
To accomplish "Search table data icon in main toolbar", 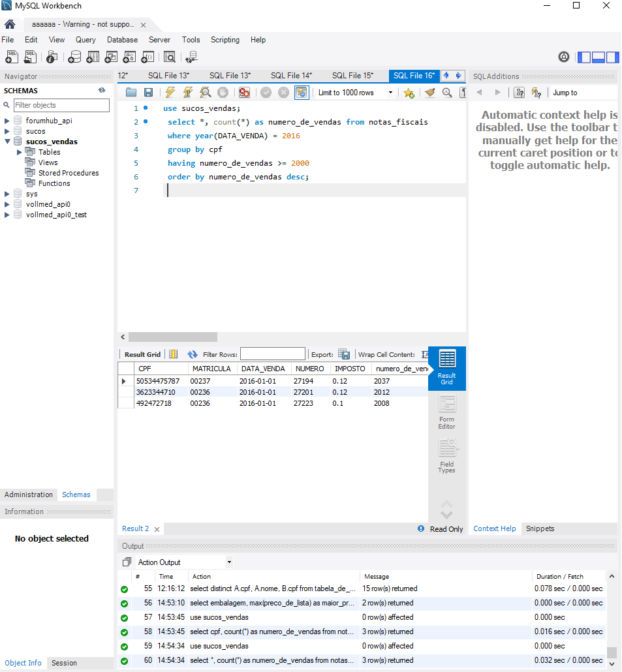I will (x=170, y=57).
